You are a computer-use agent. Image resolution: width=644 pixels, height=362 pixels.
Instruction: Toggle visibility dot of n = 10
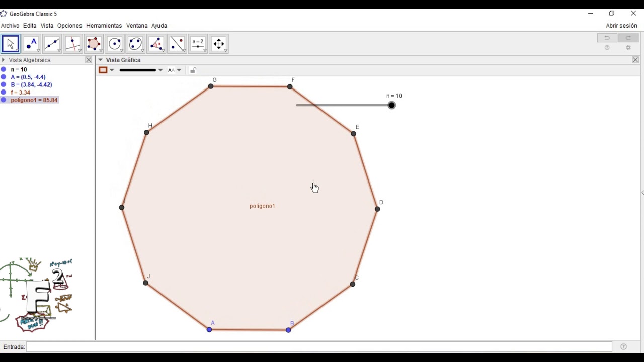tap(4, 70)
